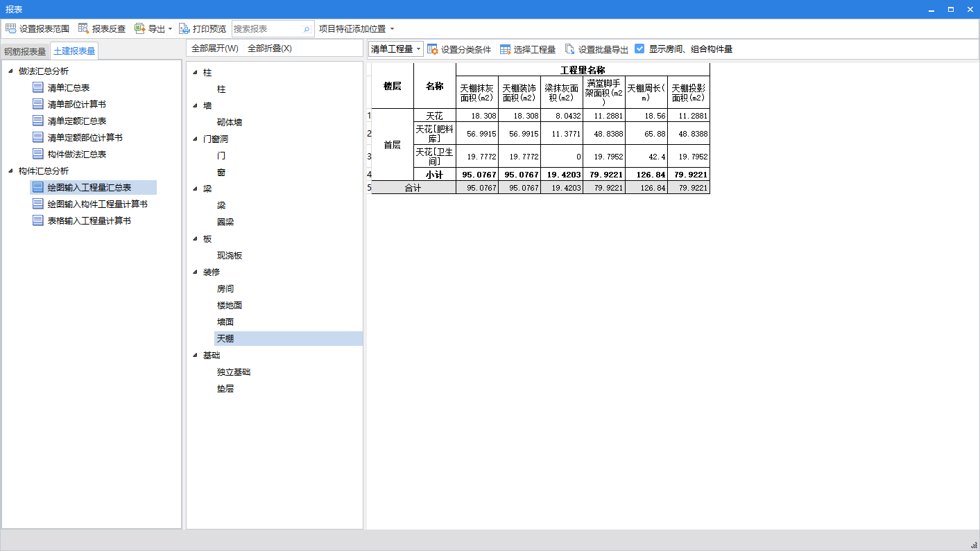Click 全部展开(W) button
The width and height of the screenshot is (980, 551).
(215, 49)
